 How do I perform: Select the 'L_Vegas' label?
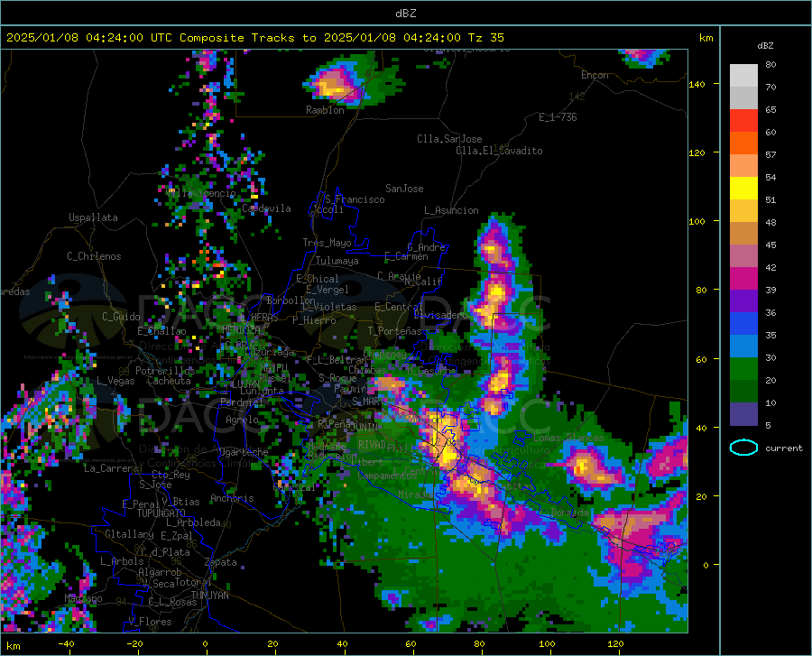pyautogui.click(x=115, y=381)
